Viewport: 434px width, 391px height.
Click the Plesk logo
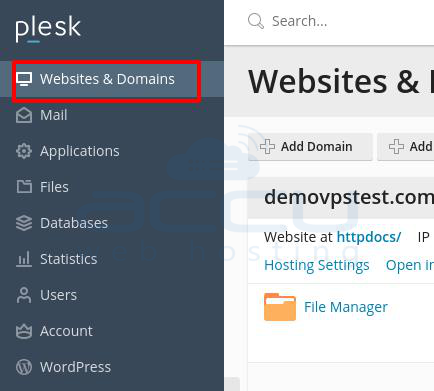[x=48, y=29]
